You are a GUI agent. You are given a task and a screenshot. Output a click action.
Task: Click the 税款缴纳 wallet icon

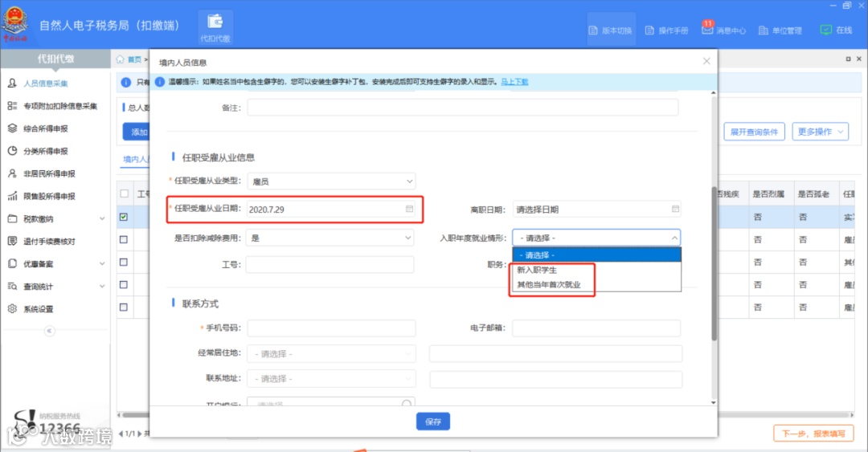tap(12, 218)
